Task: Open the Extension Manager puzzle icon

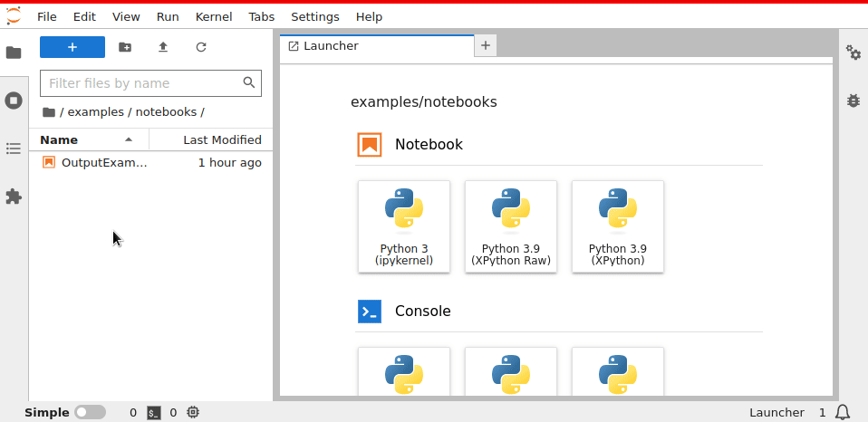Action: pyautogui.click(x=14, y=197)
